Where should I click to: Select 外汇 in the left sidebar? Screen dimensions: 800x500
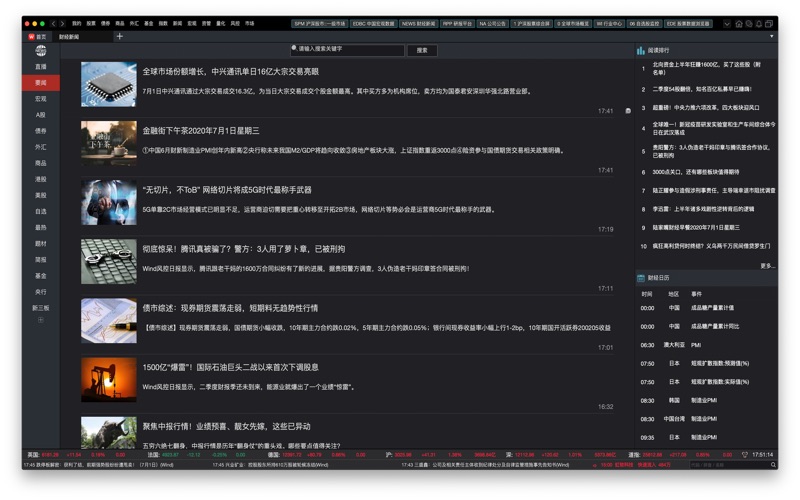tap(41, 147)
